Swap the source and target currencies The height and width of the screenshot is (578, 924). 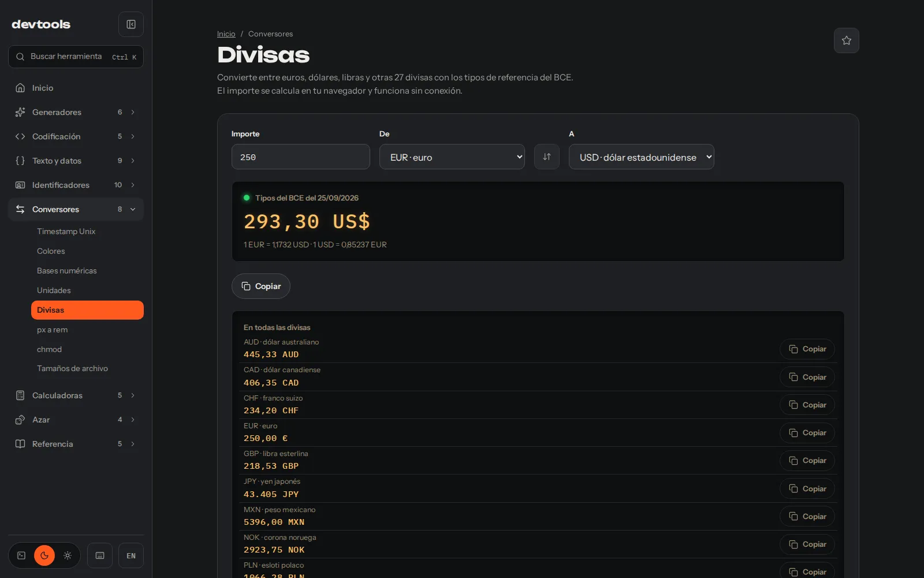click(546, 157)
